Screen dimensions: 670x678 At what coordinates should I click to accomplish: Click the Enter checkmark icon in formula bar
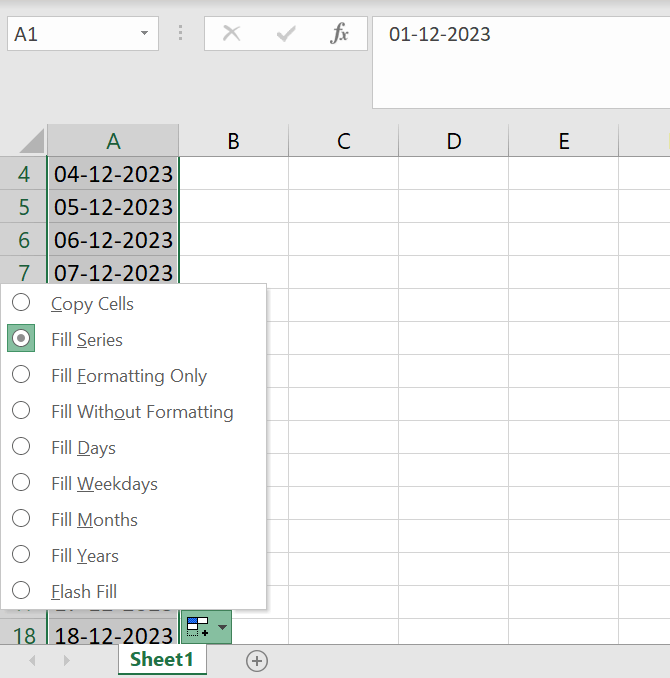[x=286, y=33]
